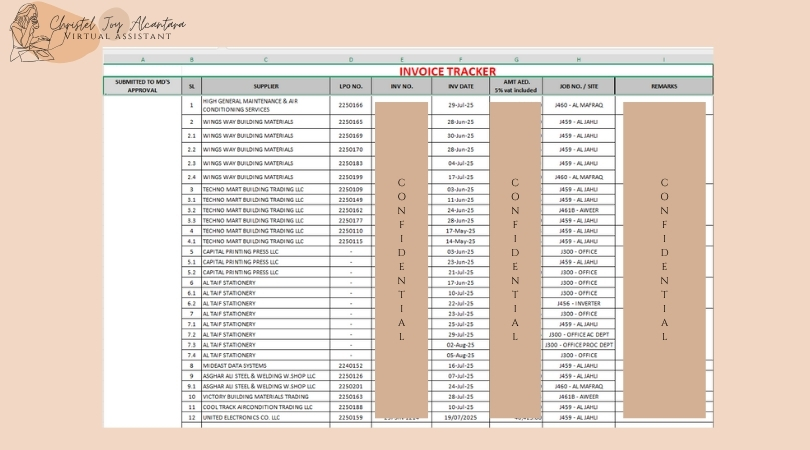Click the REMARKS heading cell
Screen dimensions: 810x450
coord(663,87)
